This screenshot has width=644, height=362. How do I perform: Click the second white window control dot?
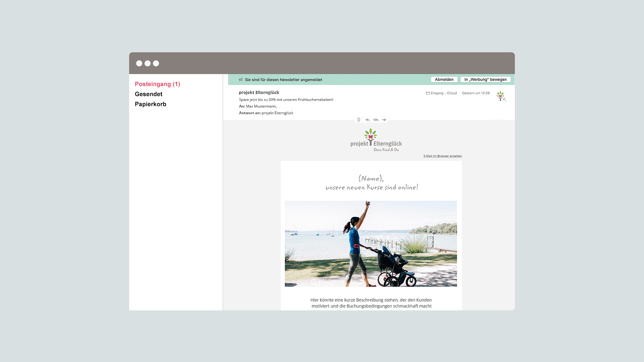pyautogui.click(x=148, y=63)
